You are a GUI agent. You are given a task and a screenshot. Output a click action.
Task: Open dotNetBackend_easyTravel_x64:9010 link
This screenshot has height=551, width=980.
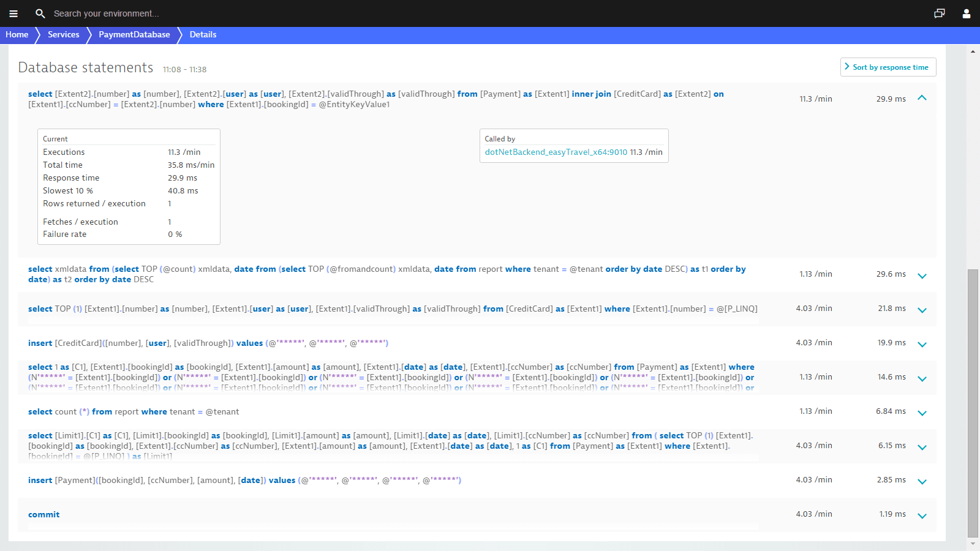click(556, 152)
